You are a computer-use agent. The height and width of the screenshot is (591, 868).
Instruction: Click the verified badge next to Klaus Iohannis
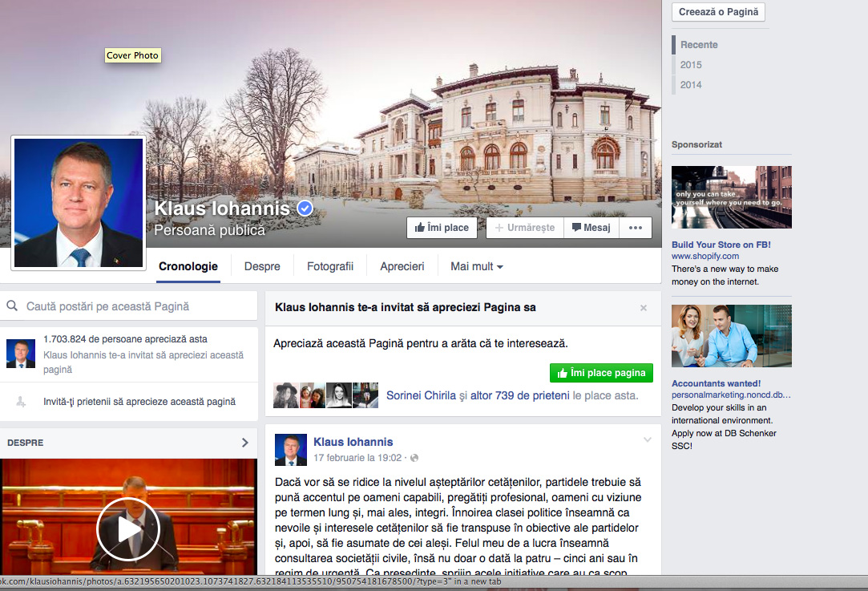305,208
